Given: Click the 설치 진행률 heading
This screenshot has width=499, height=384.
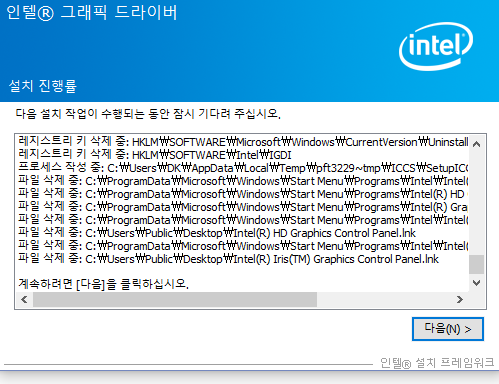Looking at the screenshot, I should (42, 86).
